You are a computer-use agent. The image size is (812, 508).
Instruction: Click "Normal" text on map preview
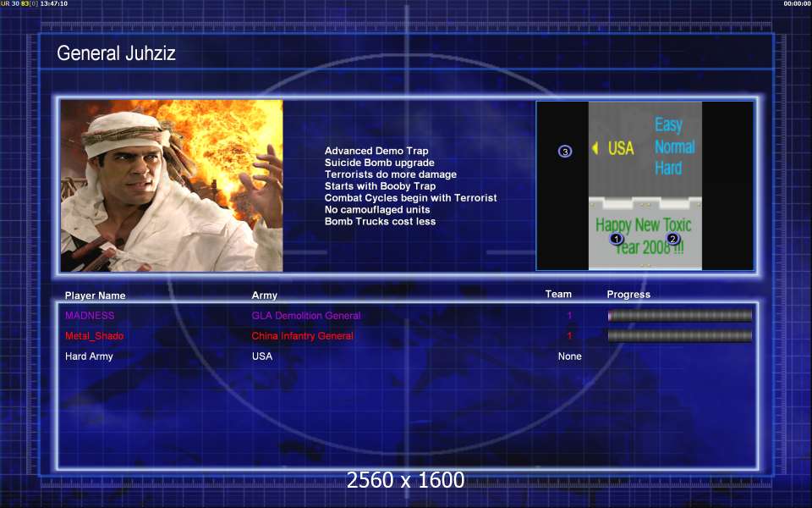click(675, 146)
